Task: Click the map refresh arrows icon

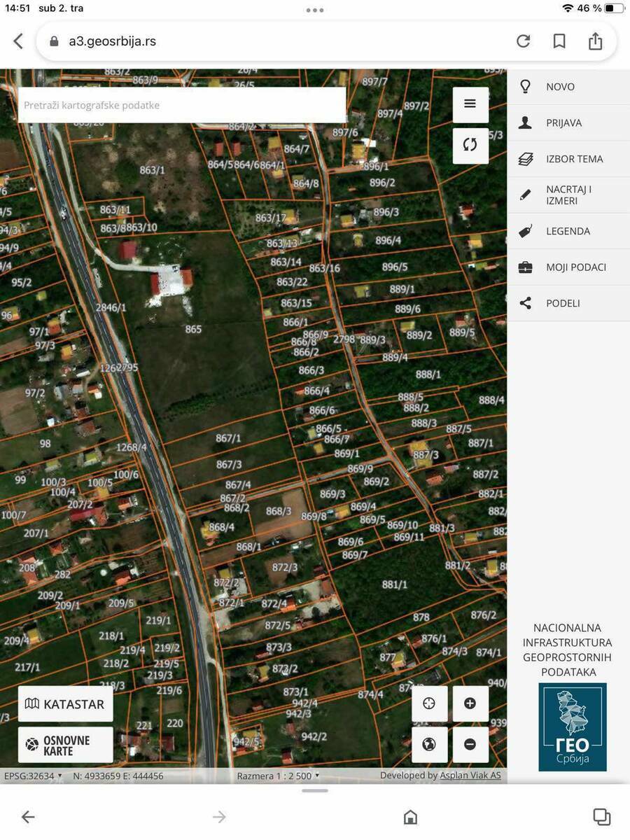Action: pyautogui.click(x=470, y=145)
